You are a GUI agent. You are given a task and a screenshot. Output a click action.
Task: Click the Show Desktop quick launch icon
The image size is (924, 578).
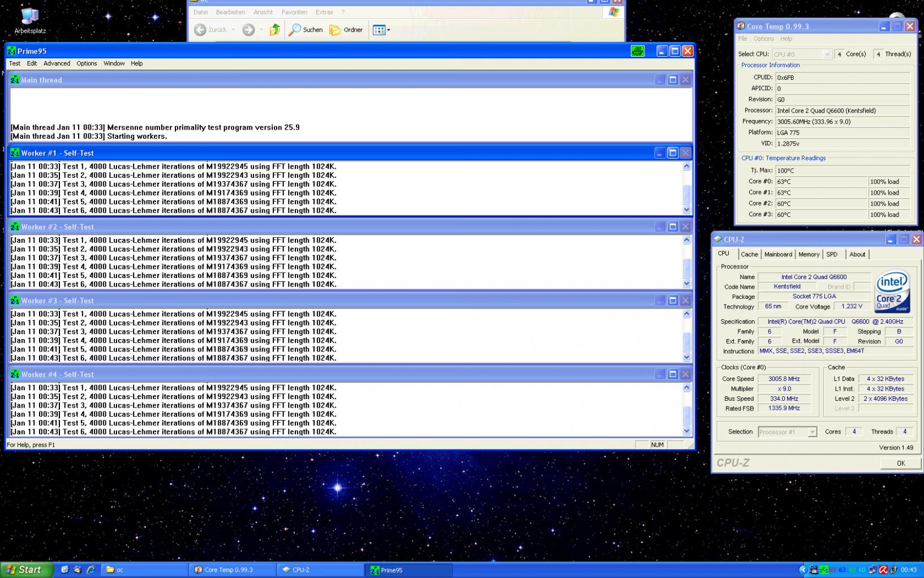[x=65, y=570]
